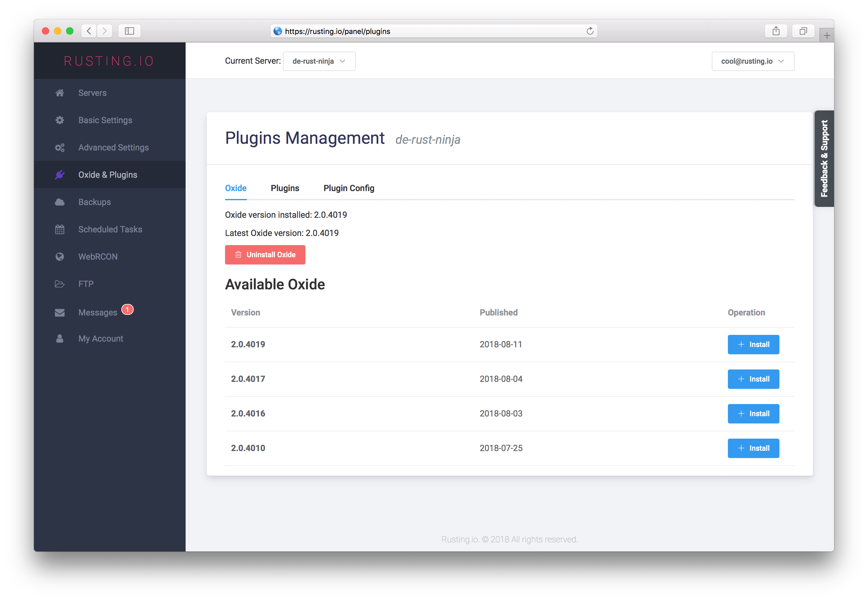Open Servers in the sidebar menu
The image size is (868, 600).
(109, 93)
